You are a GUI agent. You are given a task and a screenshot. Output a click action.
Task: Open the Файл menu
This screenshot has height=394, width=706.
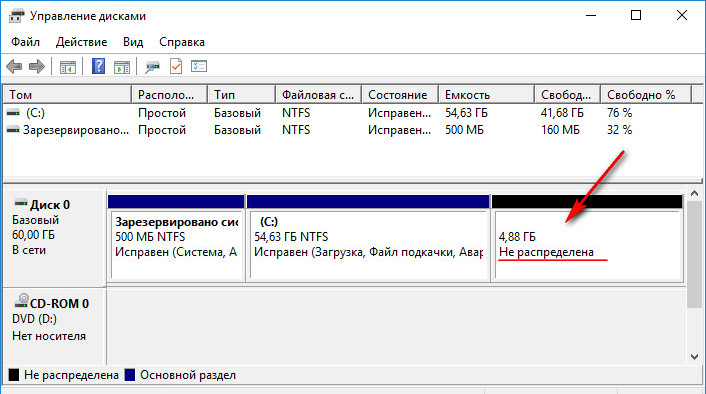[x=25, y=42]
